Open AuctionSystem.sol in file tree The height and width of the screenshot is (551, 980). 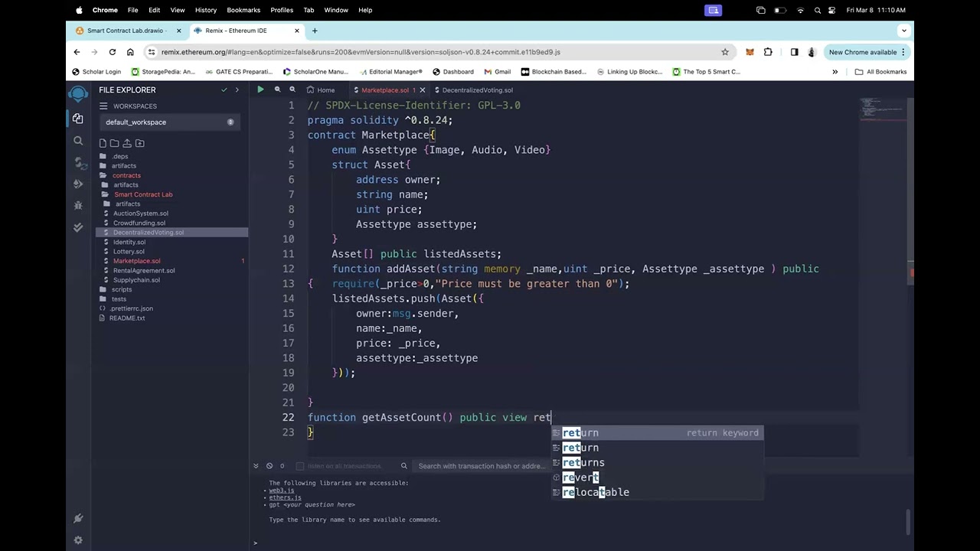point(141,214)
